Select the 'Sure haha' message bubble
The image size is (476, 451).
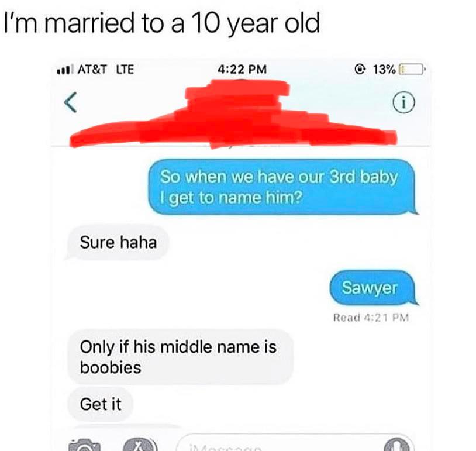coord(118,243)
